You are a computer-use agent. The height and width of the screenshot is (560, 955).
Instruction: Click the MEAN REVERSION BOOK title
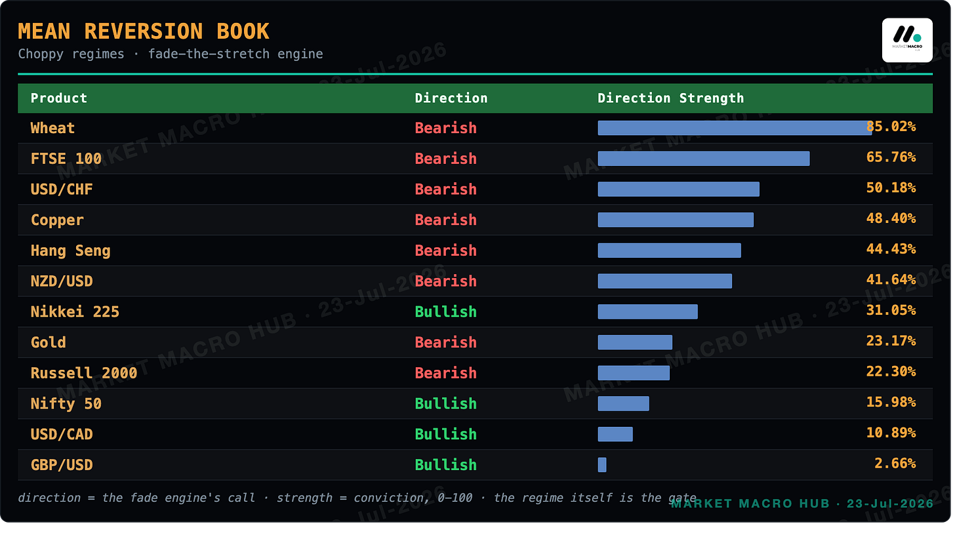144,31
